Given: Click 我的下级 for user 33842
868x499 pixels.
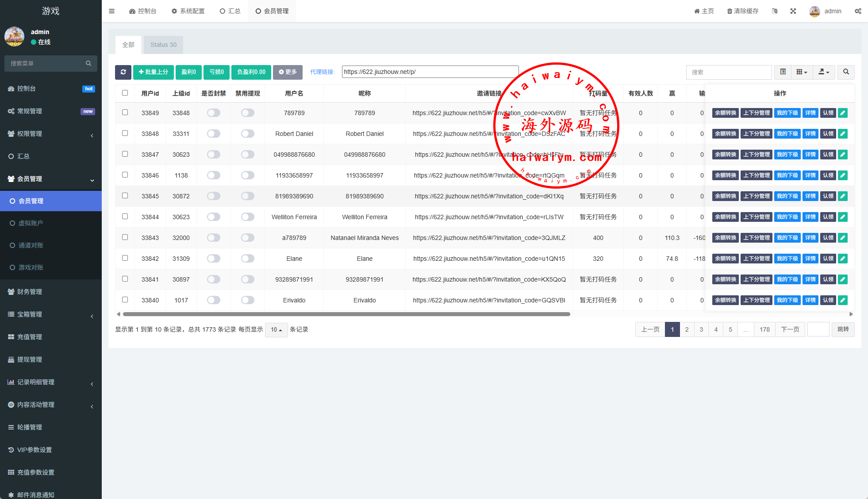Looking at the screenshot, I should [787, 259].
